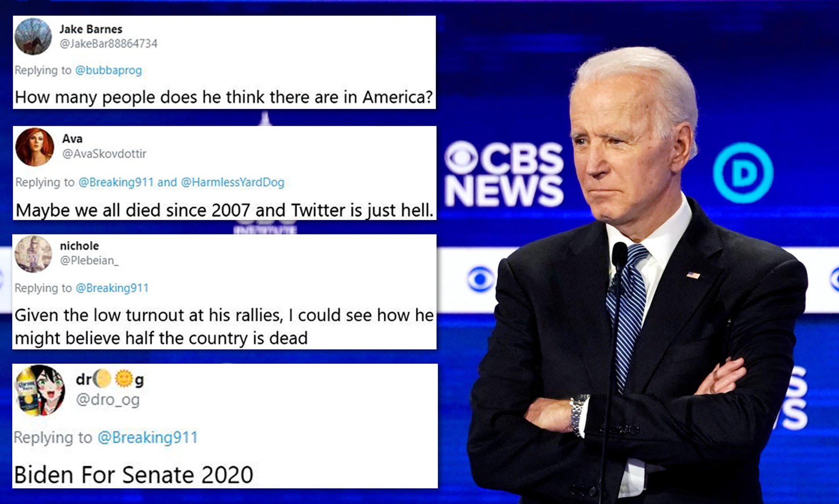Viewport: 839px width, 504px height.
Task: Open the @HarmlessYardDog mention link
Action: point(233,182)
